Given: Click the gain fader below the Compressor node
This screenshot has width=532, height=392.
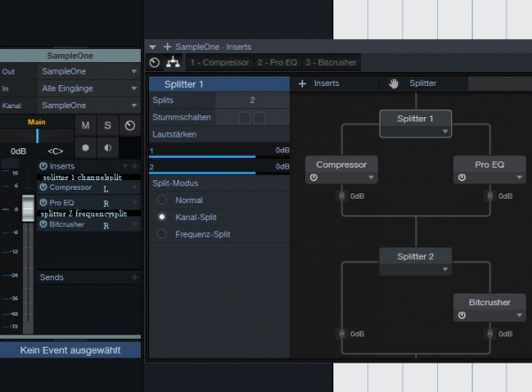Looking at the screenshot, I should pos(341,196).
